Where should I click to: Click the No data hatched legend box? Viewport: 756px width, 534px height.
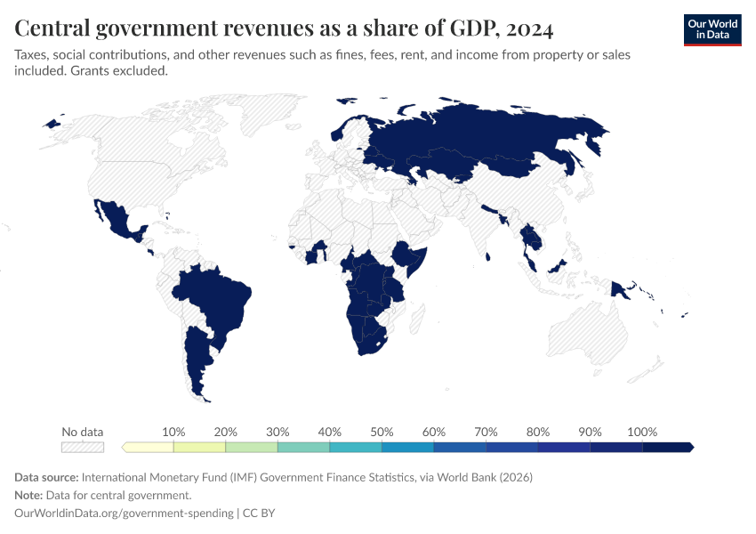point(83,447)
